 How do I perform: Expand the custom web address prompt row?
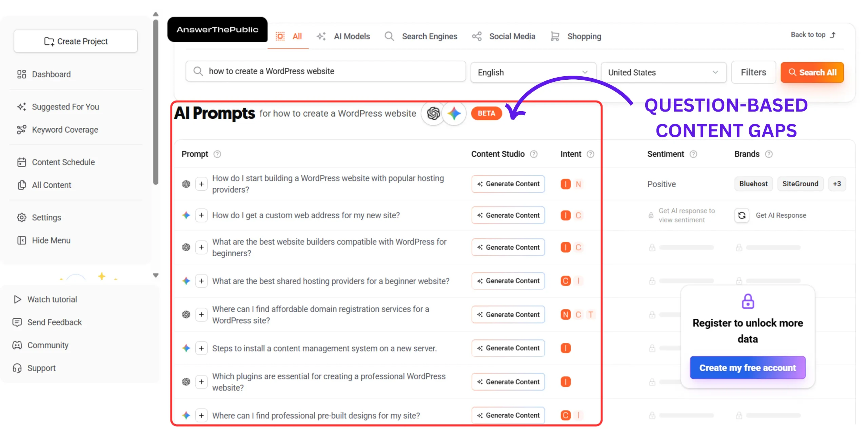[x=201, y=215]
